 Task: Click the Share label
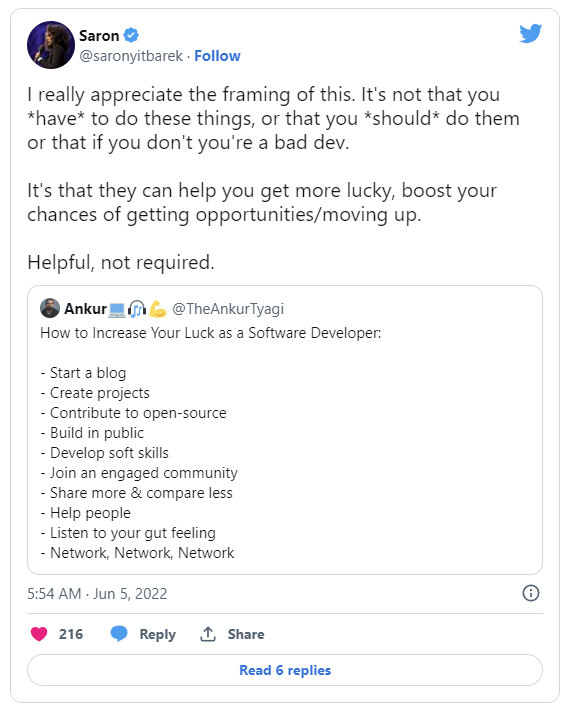(246, 634)
